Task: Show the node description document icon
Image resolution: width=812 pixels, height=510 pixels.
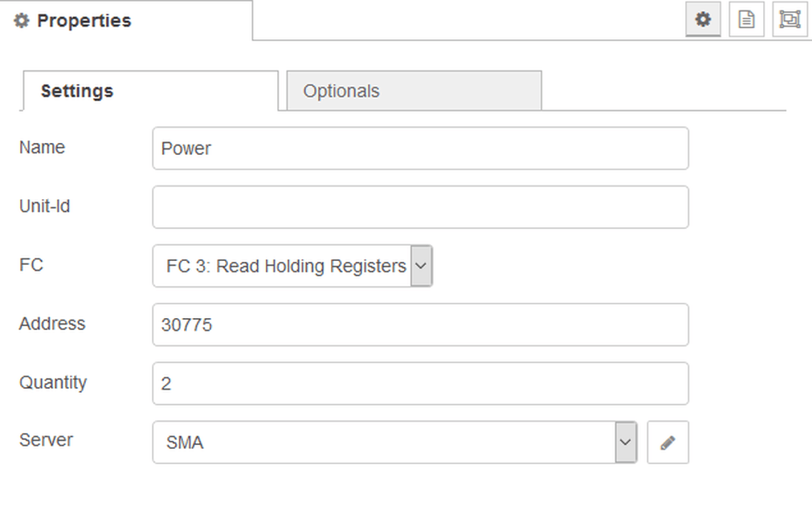Action: point(746,20)
